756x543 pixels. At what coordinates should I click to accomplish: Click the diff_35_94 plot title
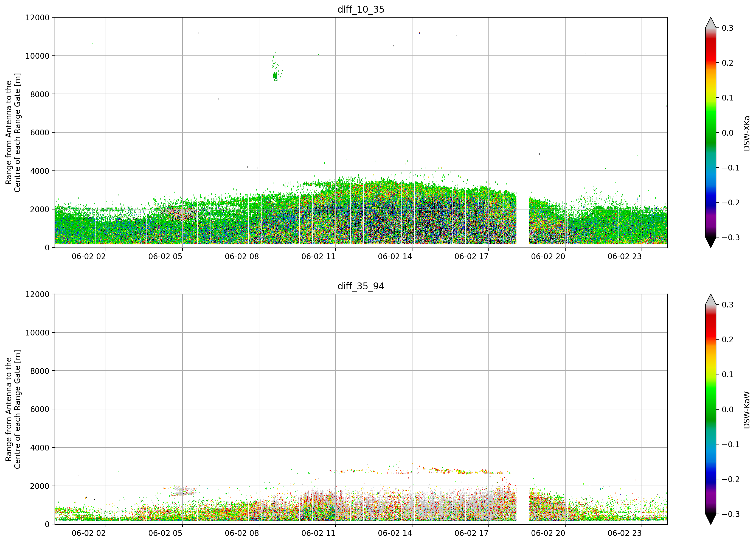pos(361,286)
